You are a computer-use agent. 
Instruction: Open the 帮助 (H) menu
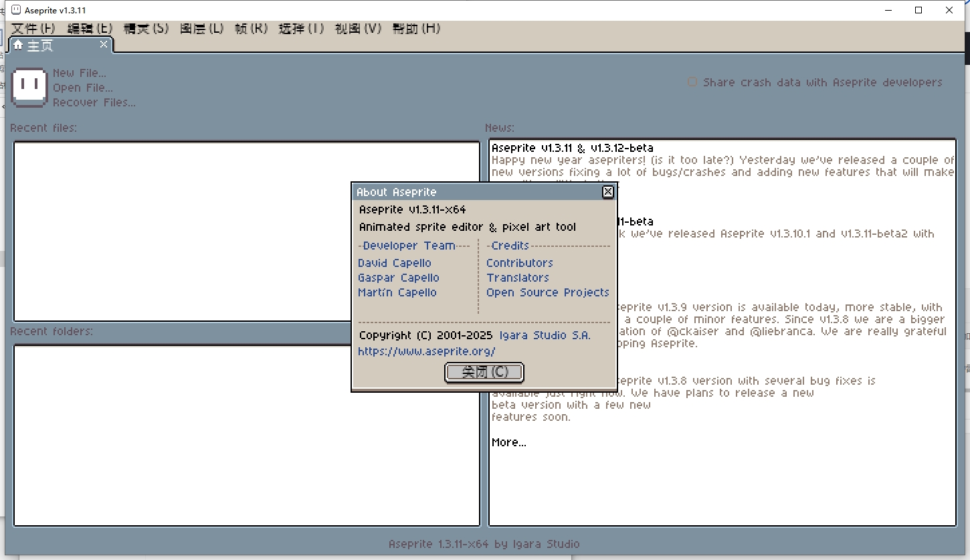(x=416, y=28)
